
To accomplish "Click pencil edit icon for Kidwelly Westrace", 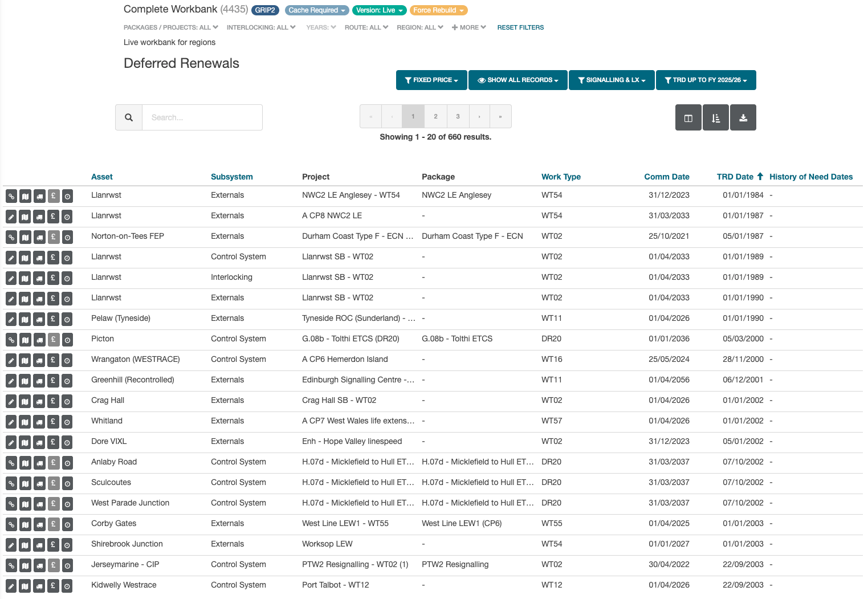I will tap(11, 586).
